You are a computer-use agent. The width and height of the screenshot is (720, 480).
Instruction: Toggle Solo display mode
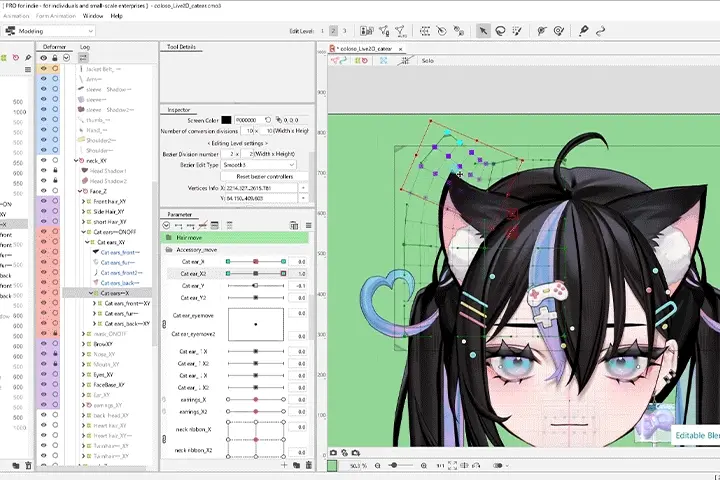(428, 61)
